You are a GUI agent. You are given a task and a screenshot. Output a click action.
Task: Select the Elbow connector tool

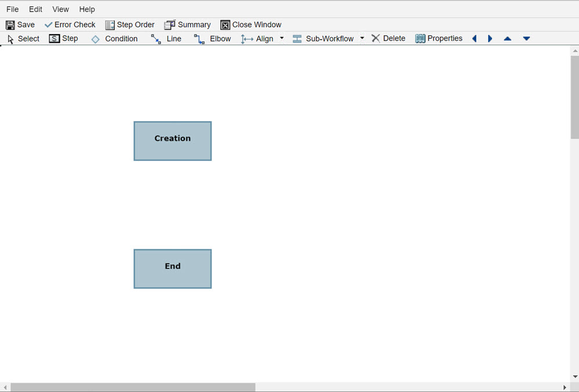pyautogui.click(x=214, y=38)
